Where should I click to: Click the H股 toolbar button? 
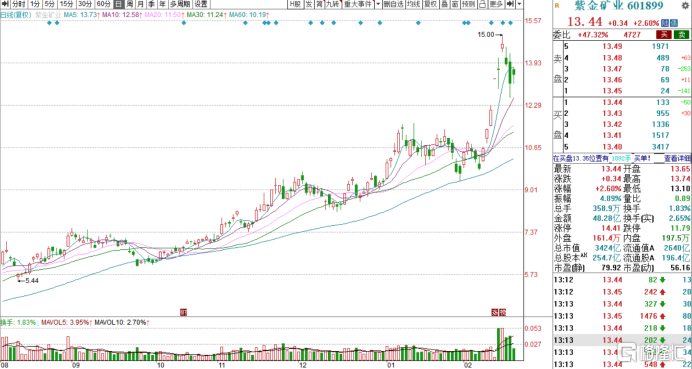point(295,4)
